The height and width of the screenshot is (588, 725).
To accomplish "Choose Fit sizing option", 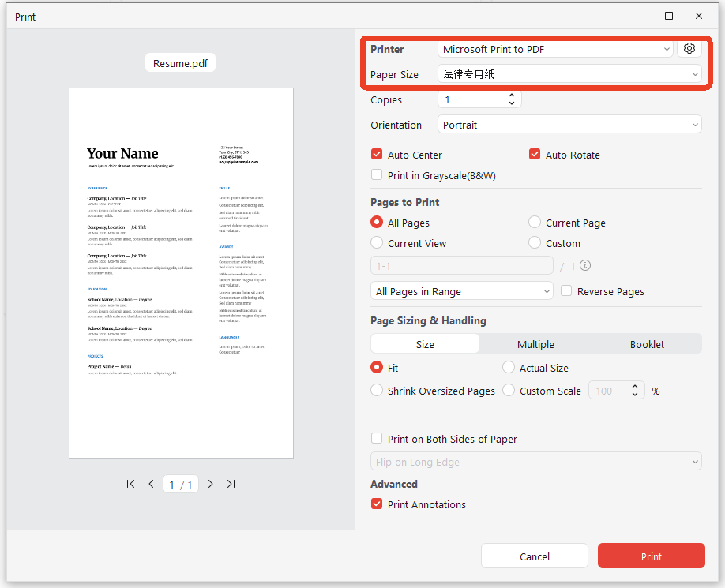I will [377, 367].
